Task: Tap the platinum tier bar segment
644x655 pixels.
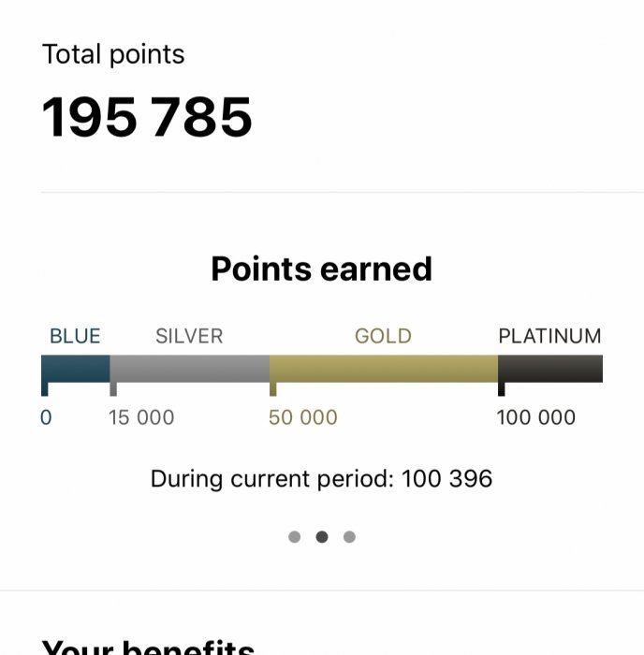Action: (550, 369)
